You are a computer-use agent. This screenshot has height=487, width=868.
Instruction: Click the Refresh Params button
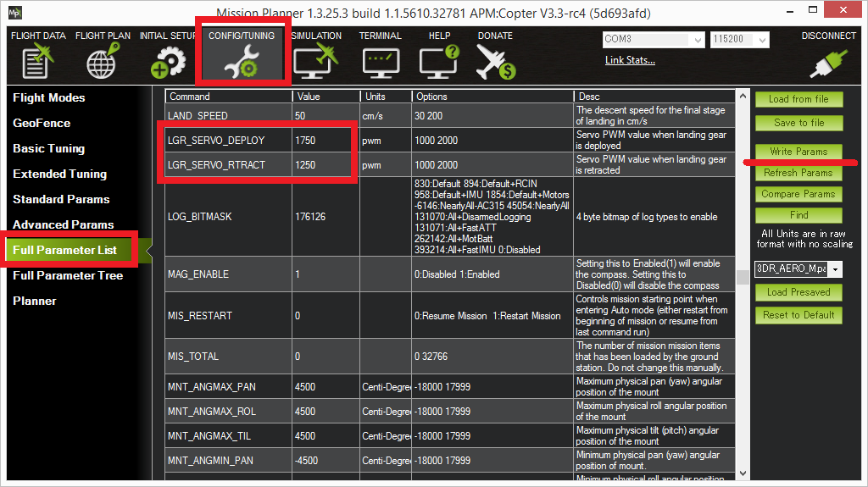point(798,173)
